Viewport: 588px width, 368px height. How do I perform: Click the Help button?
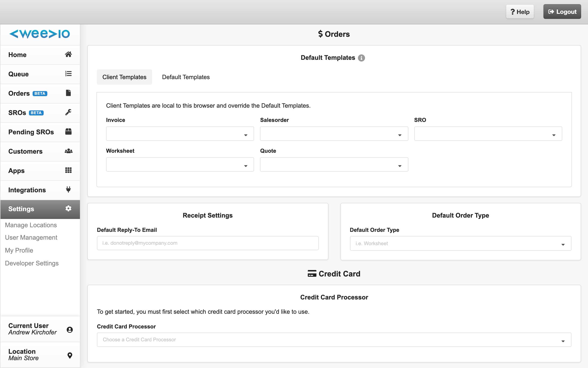point(520,12)
